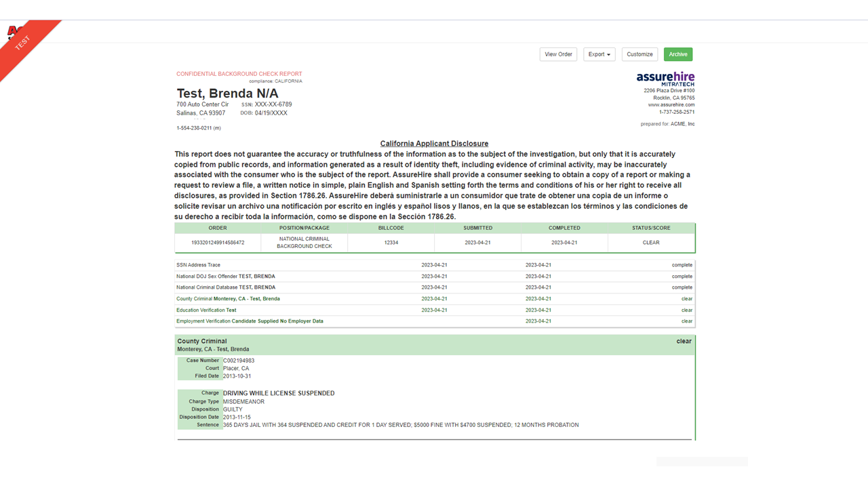868x488 pixels.
Task: Click the View Order button
Action: tap(558, 54)
